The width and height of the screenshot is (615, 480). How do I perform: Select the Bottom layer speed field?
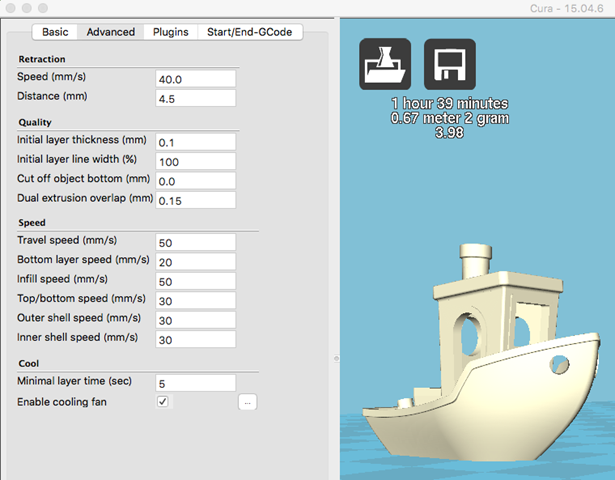(x=195, y=261)
